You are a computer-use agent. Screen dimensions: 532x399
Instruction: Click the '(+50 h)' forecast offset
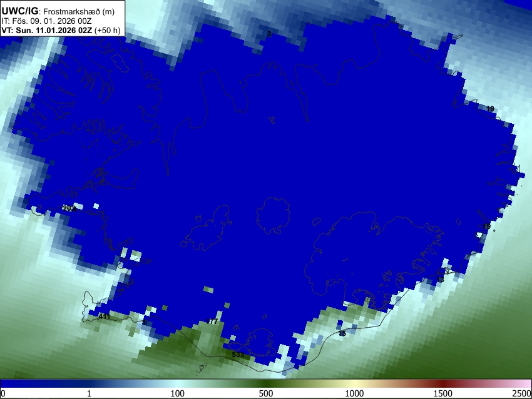(x=107, y=30)
